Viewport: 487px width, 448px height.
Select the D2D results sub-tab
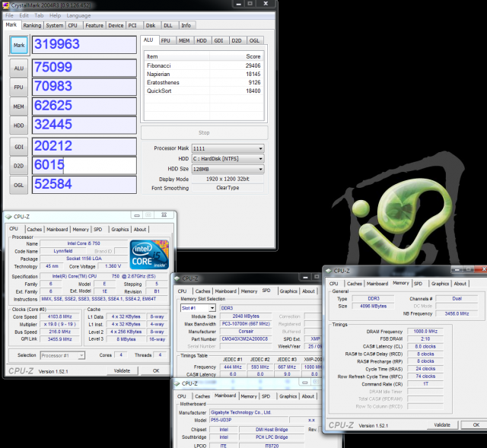237,40
